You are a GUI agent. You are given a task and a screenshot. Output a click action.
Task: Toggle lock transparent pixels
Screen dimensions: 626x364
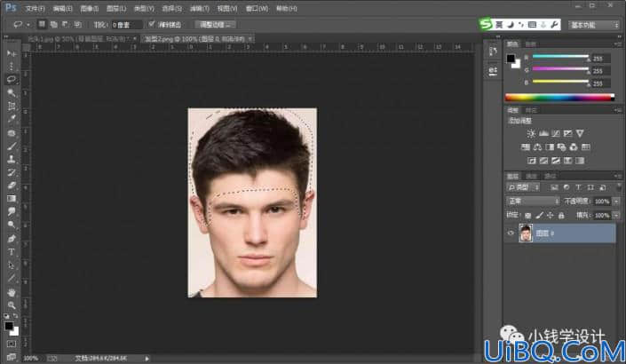[527, 216]
